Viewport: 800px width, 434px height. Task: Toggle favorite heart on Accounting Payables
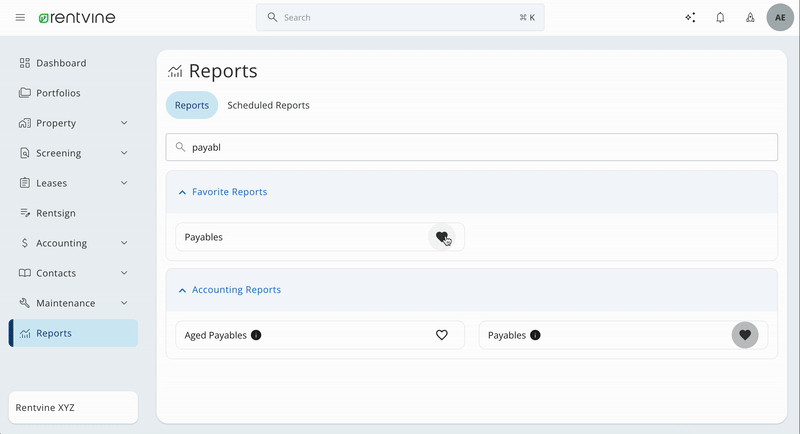point(745,335)
